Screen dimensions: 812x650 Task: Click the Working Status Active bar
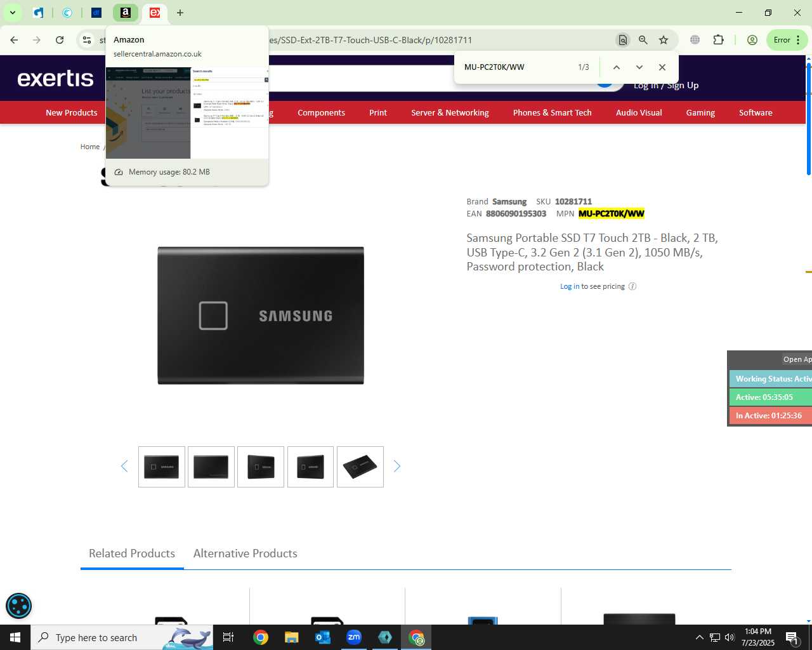[771, 379]
